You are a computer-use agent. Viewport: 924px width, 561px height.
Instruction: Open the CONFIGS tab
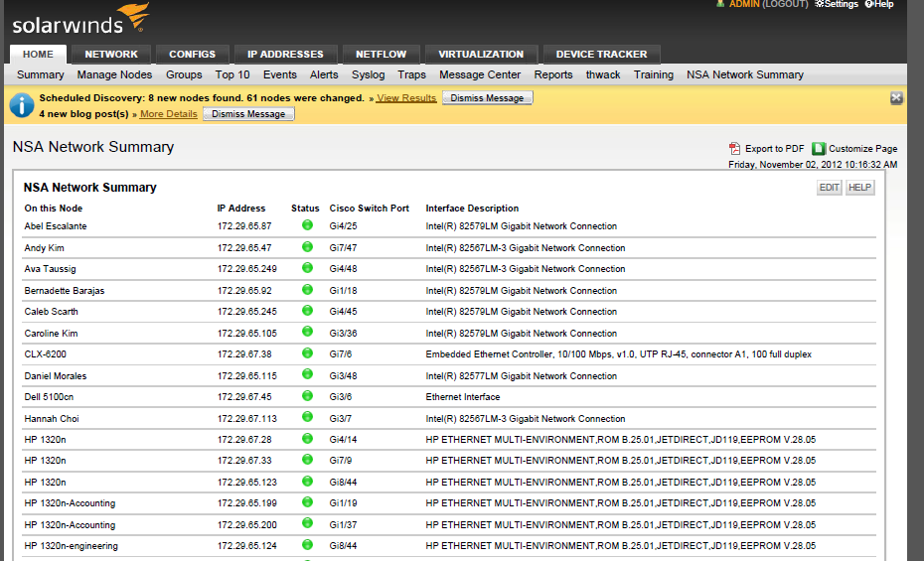[x=192, y=55]
